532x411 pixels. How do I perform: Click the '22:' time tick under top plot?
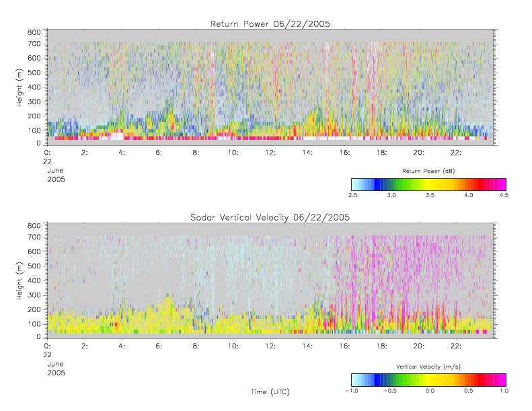click(455, 153)
